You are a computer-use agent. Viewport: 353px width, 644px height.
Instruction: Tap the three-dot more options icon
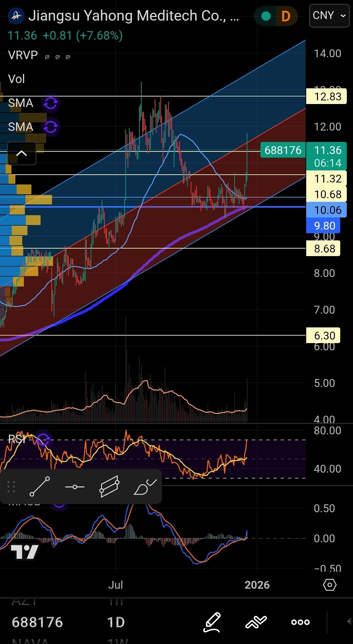coord(300,622)
